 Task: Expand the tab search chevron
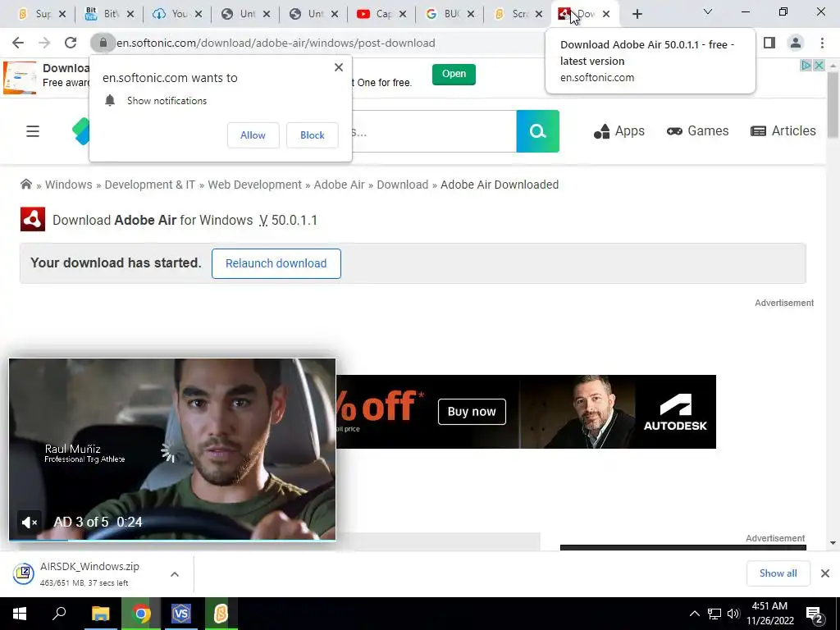tap(708, 11)
